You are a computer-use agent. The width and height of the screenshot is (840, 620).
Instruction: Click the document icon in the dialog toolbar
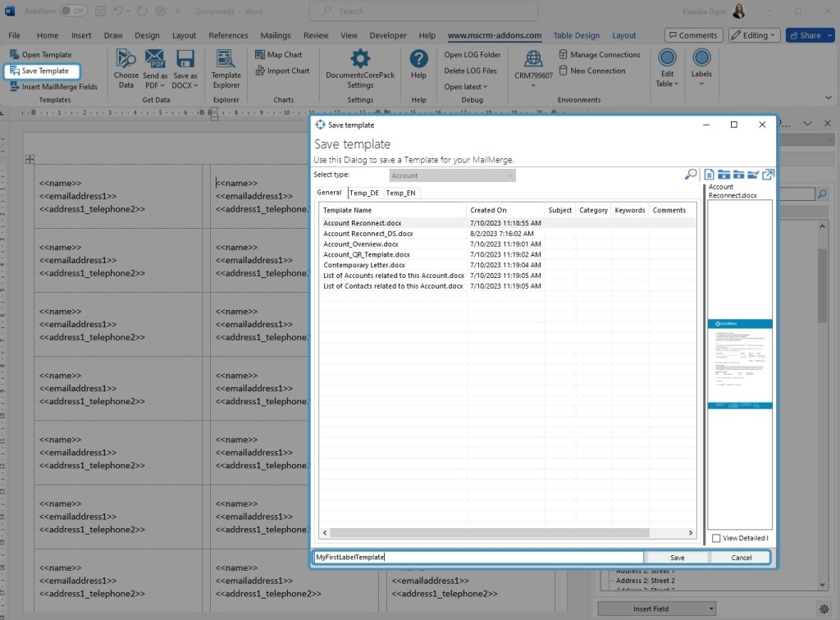tap(709, 175)
